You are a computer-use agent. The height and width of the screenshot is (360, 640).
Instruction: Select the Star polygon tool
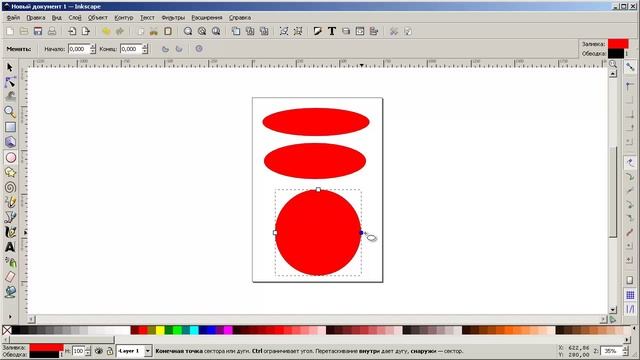[10, 172]
